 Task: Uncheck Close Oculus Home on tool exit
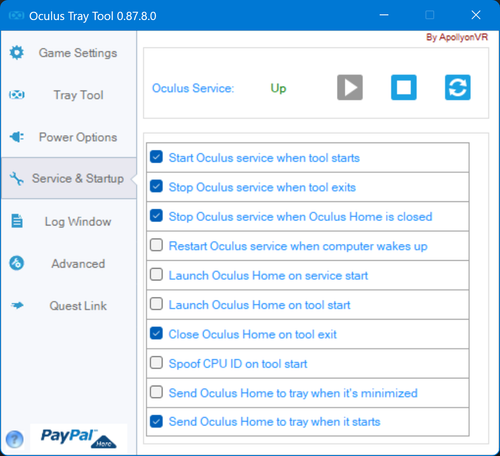coord(156,333)
